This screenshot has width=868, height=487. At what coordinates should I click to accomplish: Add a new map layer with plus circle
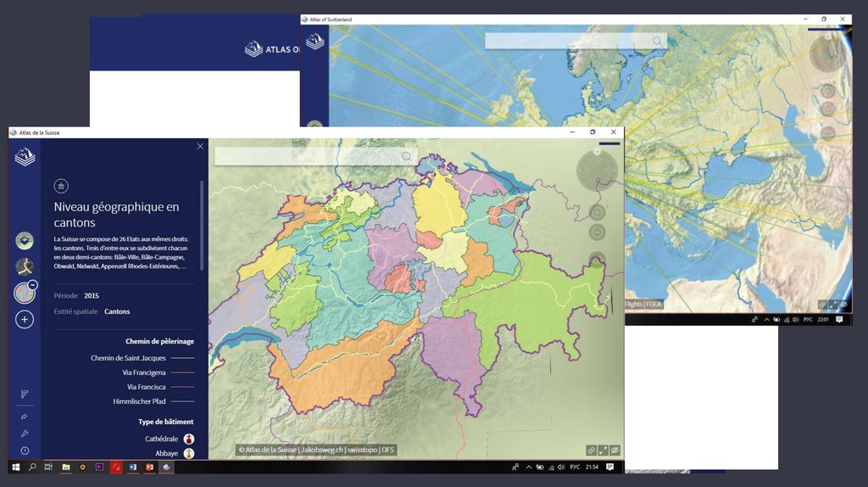[x=25, y=320]
